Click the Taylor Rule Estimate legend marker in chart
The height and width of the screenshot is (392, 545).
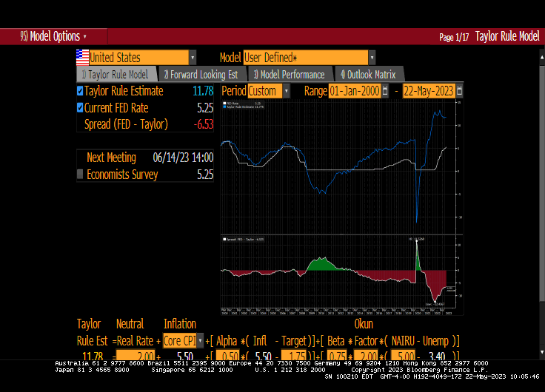click(x=224, y=107)
